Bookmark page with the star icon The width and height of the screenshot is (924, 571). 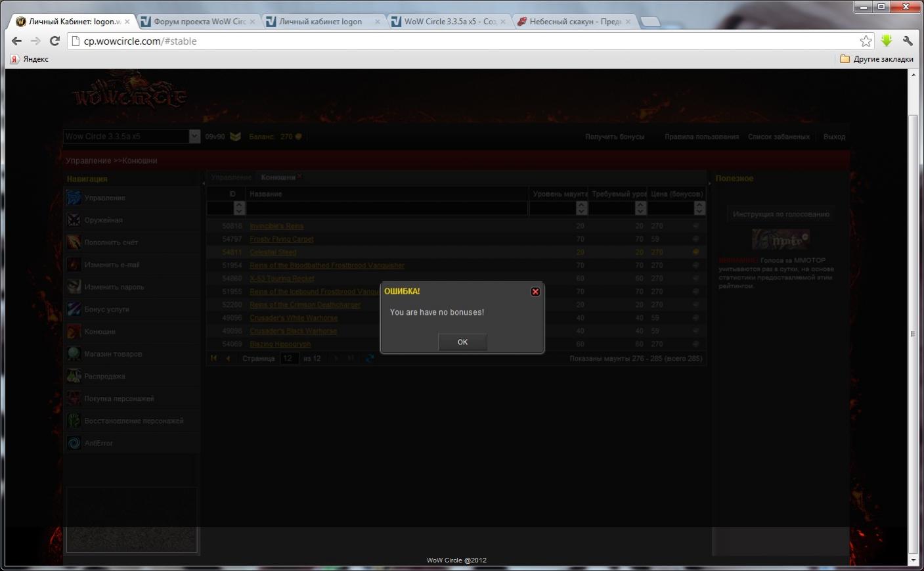tap(866, 41)
